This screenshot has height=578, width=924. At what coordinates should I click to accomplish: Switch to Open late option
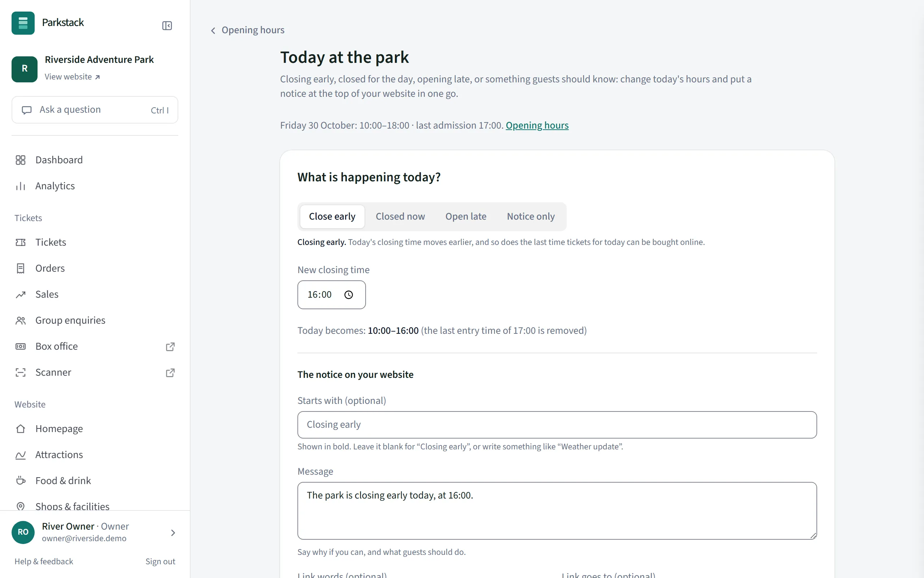(466, 217)
